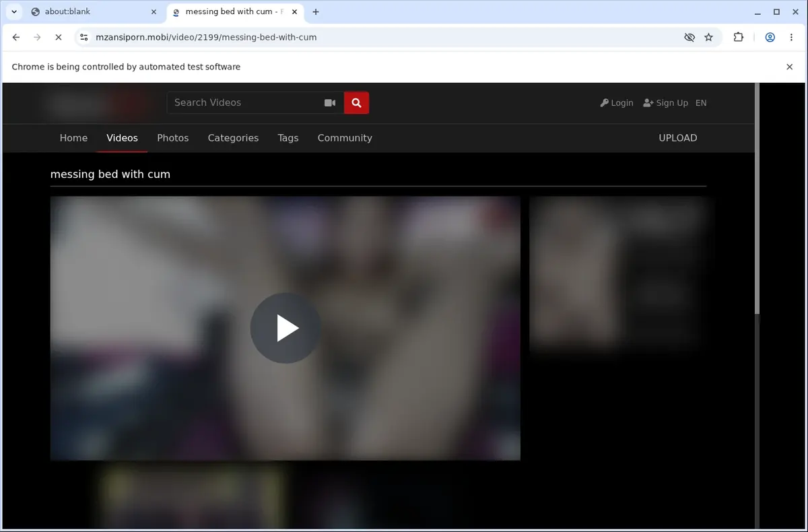Start the video with the play button
The height and width of the screenshot is (532, 808).
285,328
